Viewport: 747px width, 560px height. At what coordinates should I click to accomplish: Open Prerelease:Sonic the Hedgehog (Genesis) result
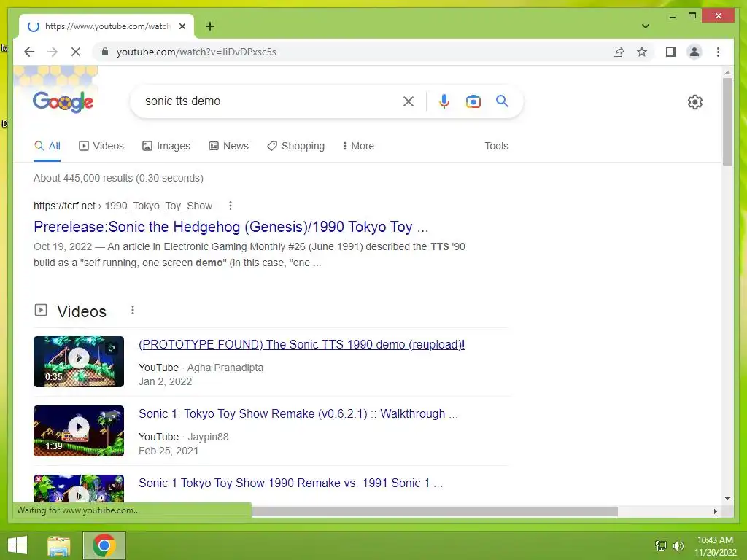[x=231, y=227]
